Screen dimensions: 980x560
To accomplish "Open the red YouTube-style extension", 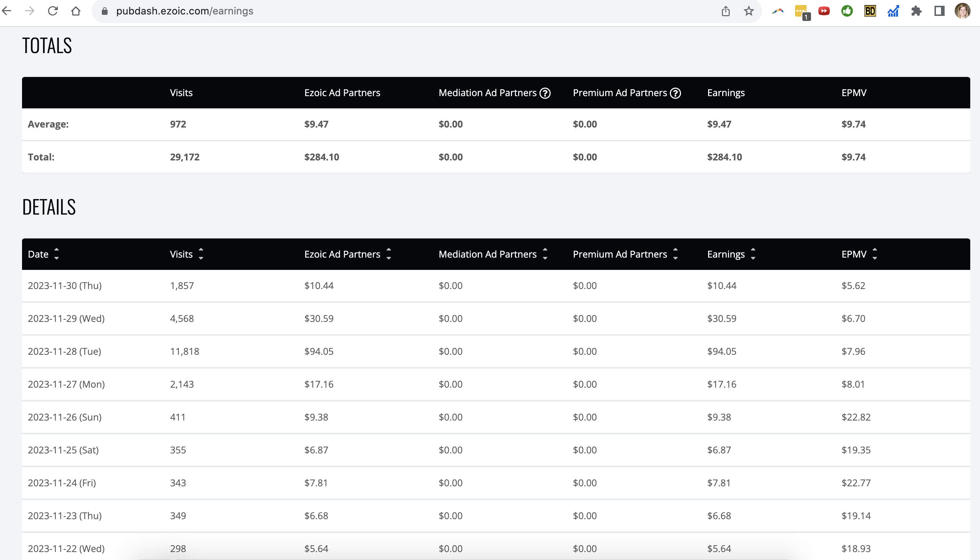I will 824,11.
